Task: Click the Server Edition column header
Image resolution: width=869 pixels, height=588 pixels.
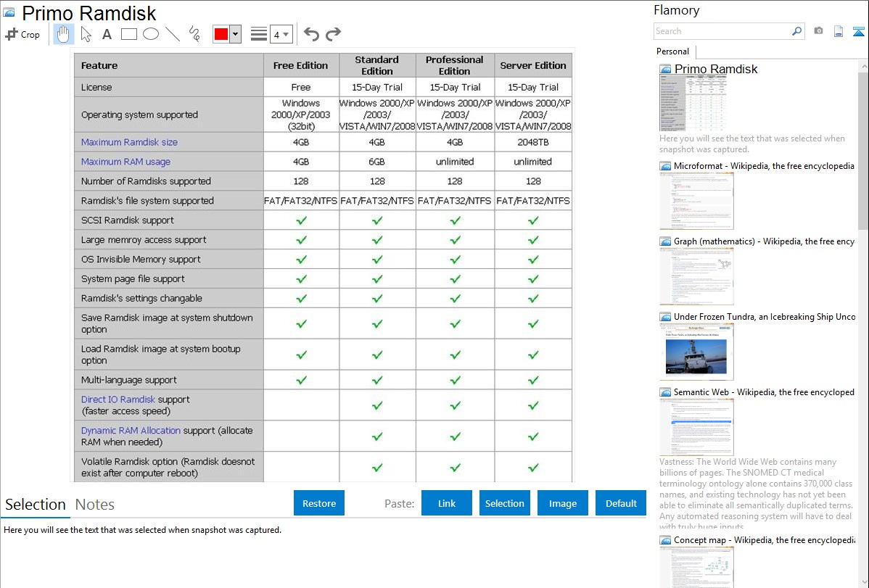Action: (x=533, y=65)
